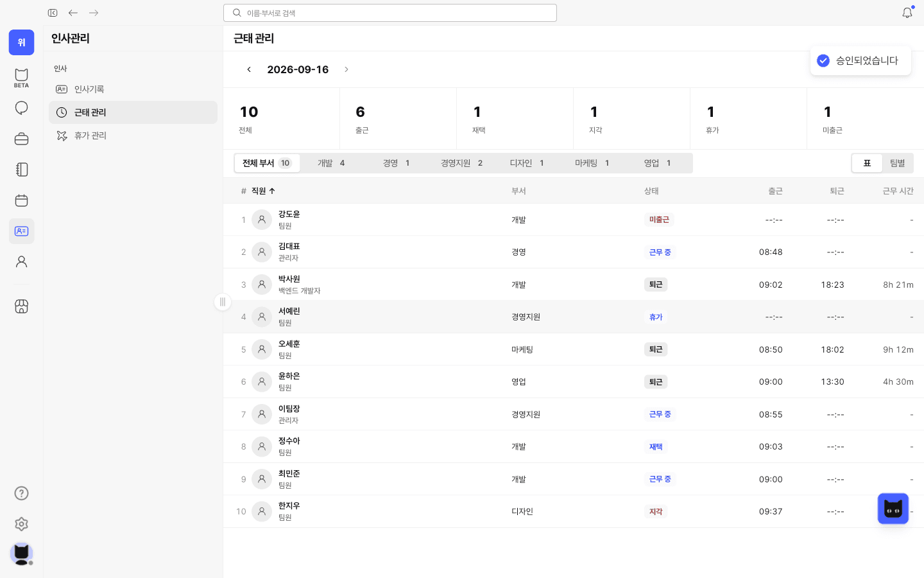Open the help question mark icon
The image size is (924, 578).
pos(21,493)
